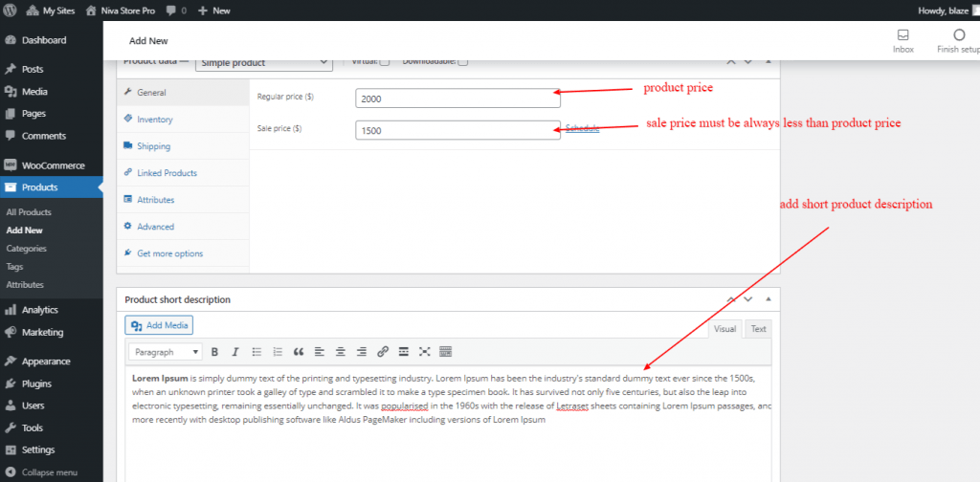Click the Regular price input field
Viewport: 980px width, 482px height.
[x=458, y=99]
